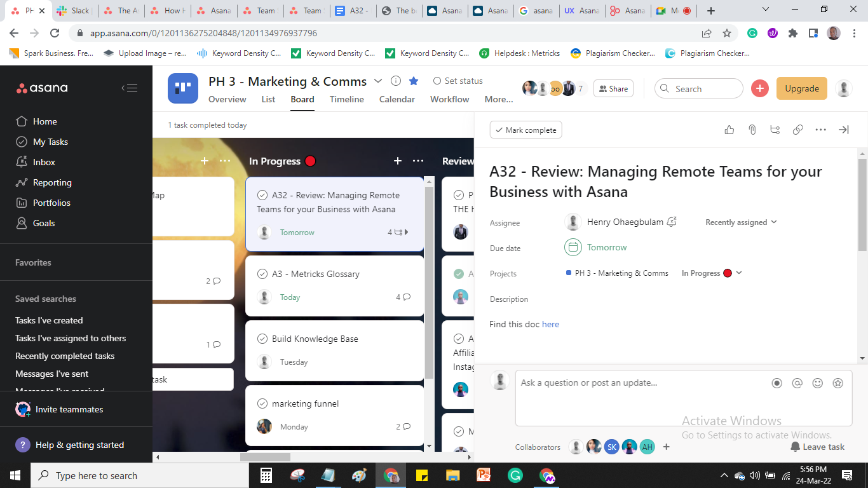Open Tasks I've created saved search
This screenshot has height=488, width=868.
coord(49,320)
